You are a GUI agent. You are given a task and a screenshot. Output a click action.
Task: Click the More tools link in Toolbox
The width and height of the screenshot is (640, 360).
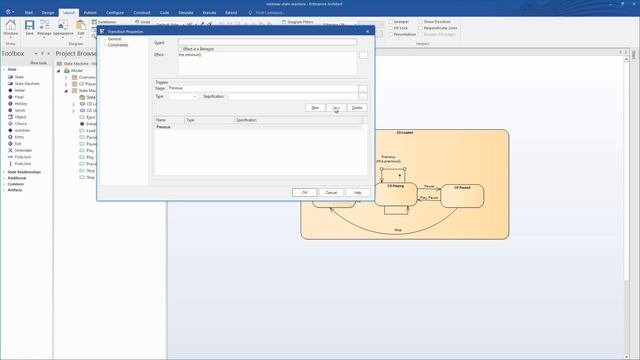pyautogui.click(x=38, y=63)
